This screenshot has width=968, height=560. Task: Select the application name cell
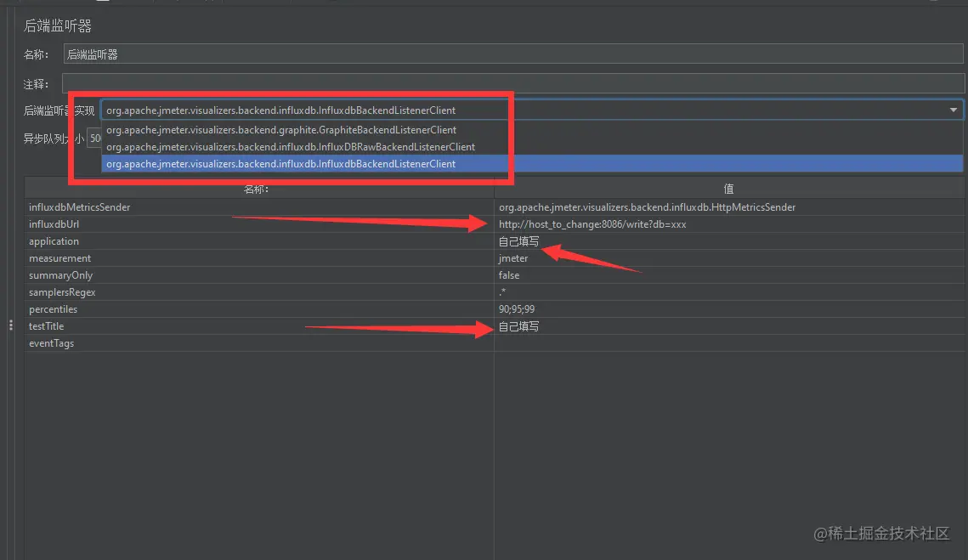coord(259,240)
